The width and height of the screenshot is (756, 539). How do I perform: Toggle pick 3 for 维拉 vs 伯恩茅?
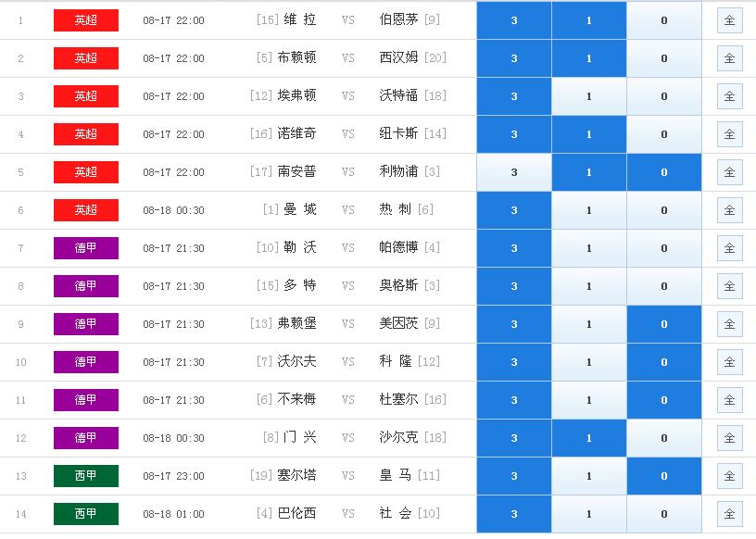tap(514, 20)
